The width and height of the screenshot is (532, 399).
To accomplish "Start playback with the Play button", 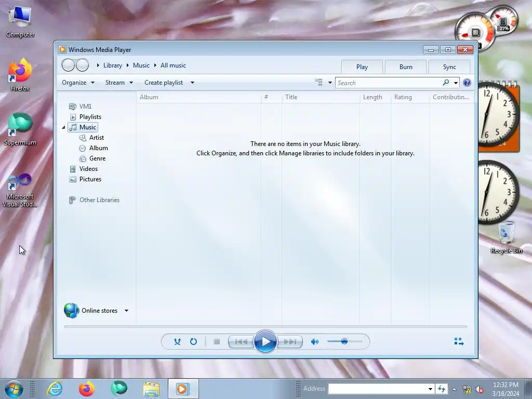I will [x=265, y=342].
